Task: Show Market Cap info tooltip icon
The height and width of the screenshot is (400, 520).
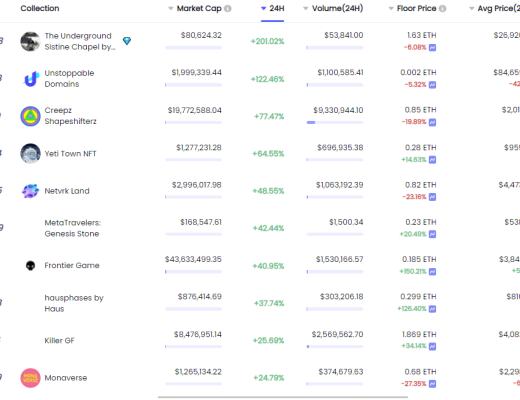Action: coord(228,8)
